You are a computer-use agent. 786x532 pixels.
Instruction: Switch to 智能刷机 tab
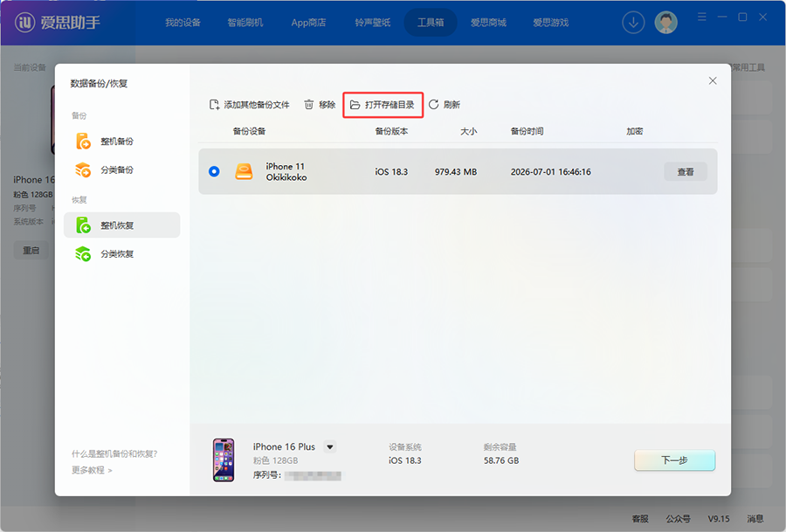[x=245, y=23]
